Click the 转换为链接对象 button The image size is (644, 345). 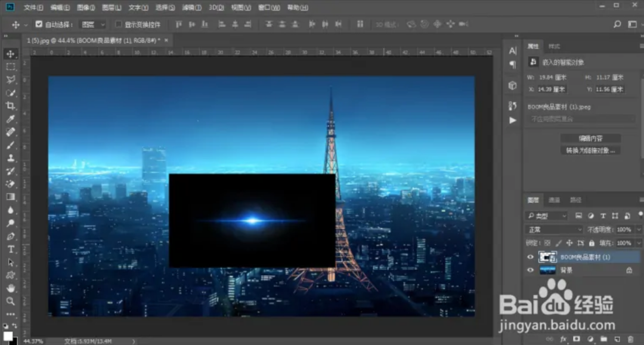[x=590, y=150]
